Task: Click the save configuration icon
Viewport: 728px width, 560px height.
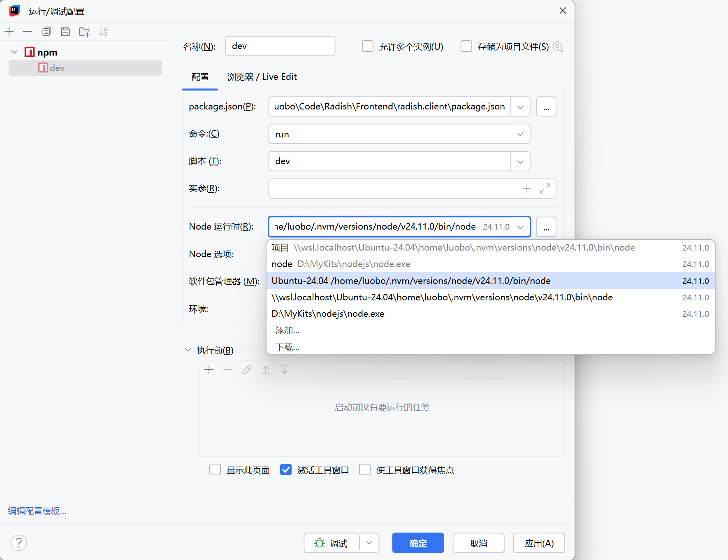Action: pos(65,32)
